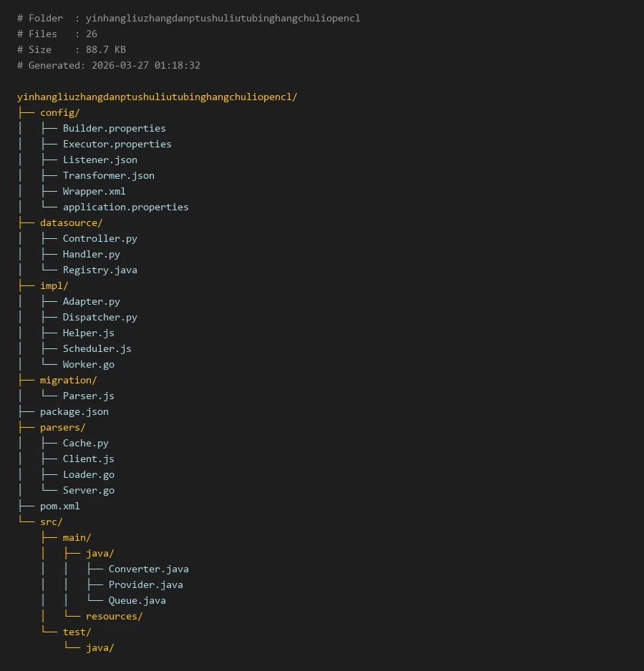Select Converter.java in the java folder
The image size is (644, 671).
(148, 569)
